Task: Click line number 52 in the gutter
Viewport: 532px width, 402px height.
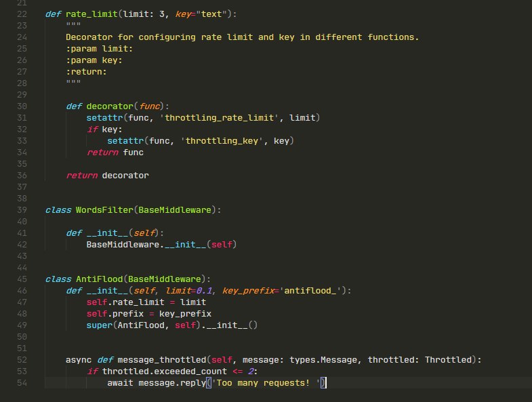Action: coord(22,360)
